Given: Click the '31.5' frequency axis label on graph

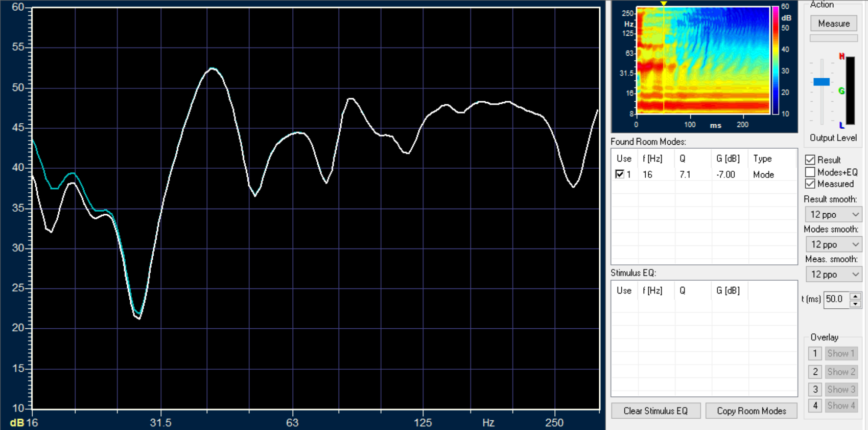Looking at the screenshot, I should pyautogui.click(x=160, y=423).
